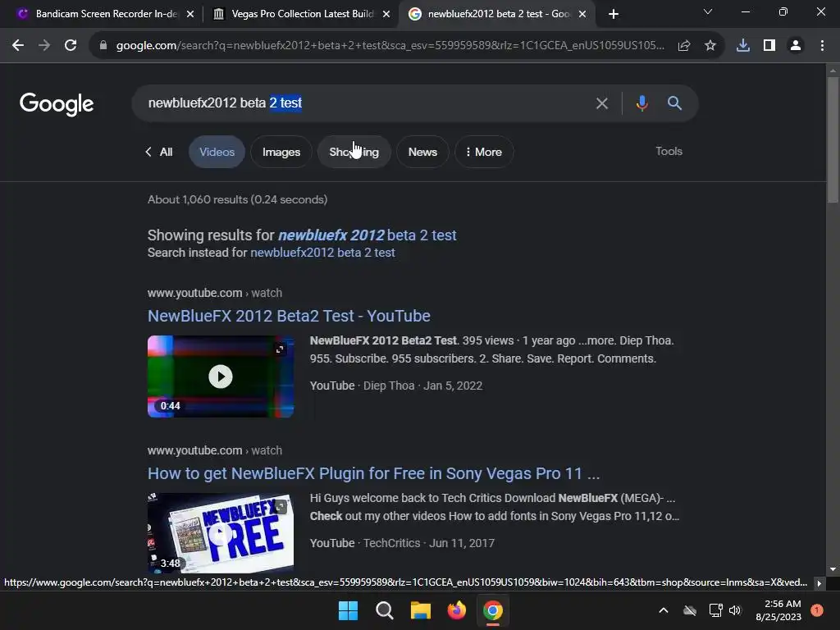Clear the Google search box with X
The width and height of the screenshot is (840, 630).
pos(602,103)
